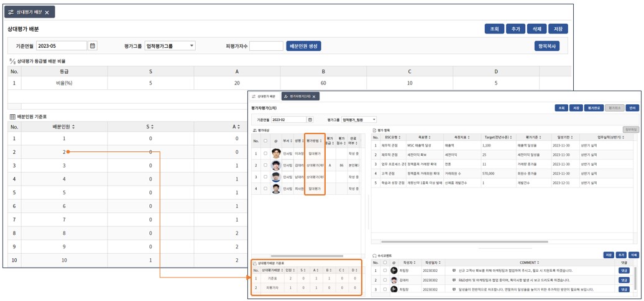
Task: Check the box for comment row 2 by 김대리
Action: coord(385,280)
